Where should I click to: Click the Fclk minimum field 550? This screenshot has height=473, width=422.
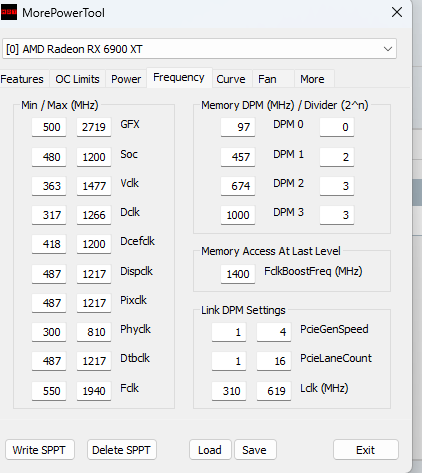click(49, 391)
